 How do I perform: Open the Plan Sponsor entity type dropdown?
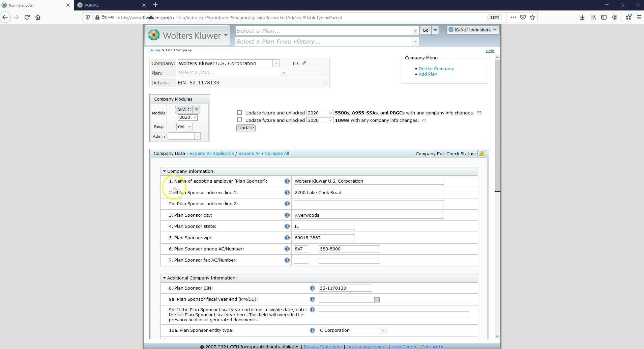point(383,330)
